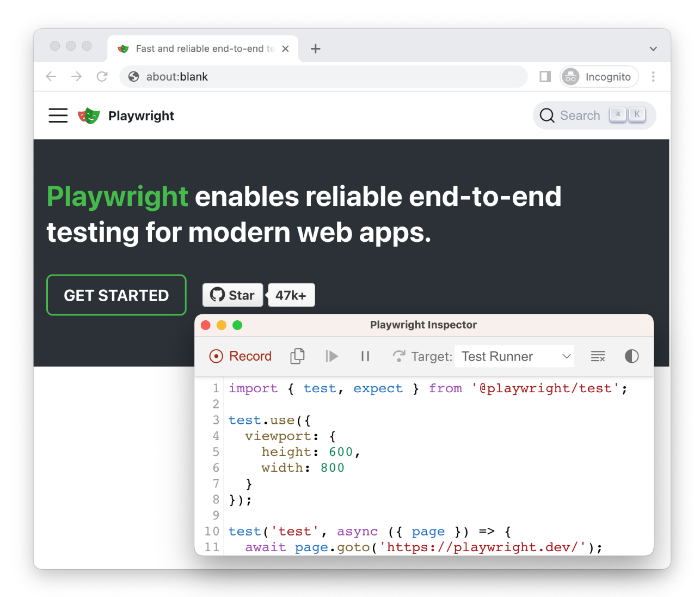Screen dimensions: 700x597
Task: Click the Target: label in Inspector
Action: [x=432, y=357]
